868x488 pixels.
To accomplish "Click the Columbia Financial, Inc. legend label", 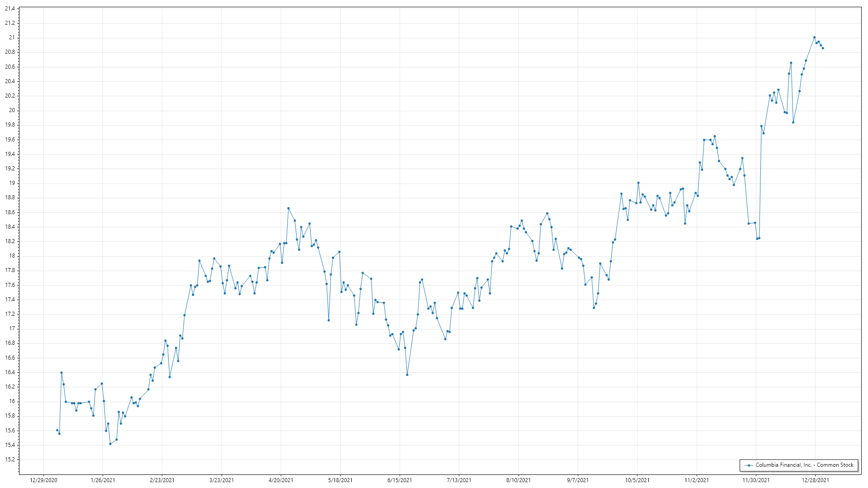I will tap(804, 465).
